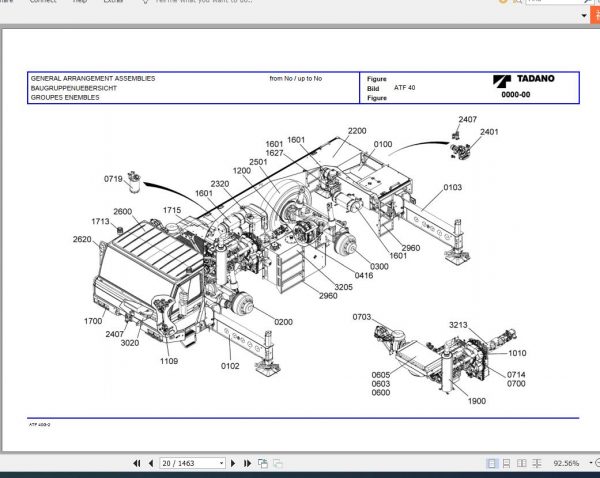
Task: Click part label 1627
Action: pyautogui.click(x=274, y=153)
